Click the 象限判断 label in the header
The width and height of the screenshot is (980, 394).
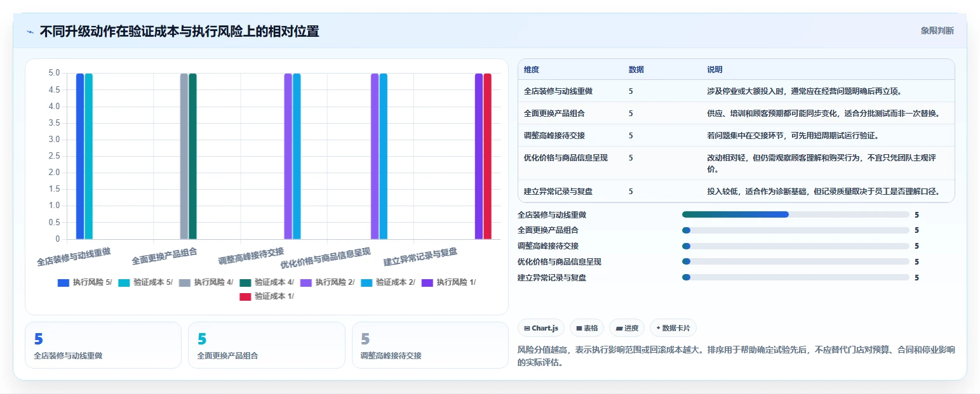[937, 30]
